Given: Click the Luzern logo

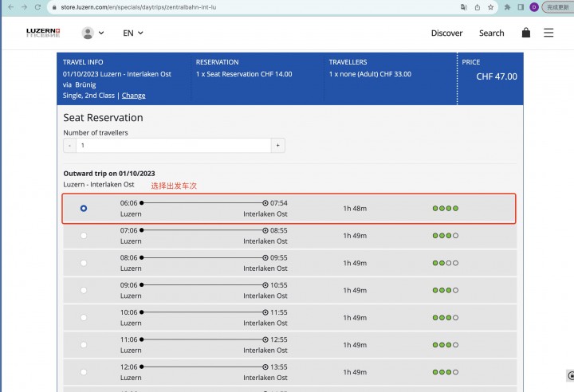Looking at the screenshot, I should (x=43, y=33).
